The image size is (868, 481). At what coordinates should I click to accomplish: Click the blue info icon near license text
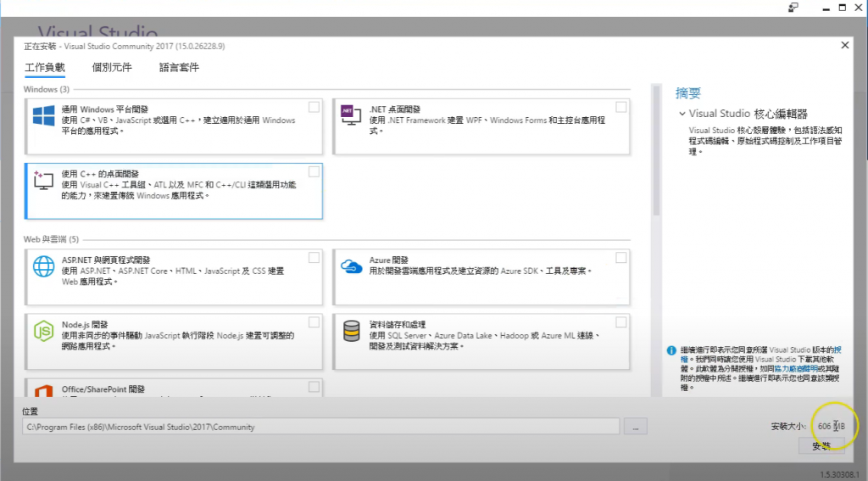coord(671,350)
